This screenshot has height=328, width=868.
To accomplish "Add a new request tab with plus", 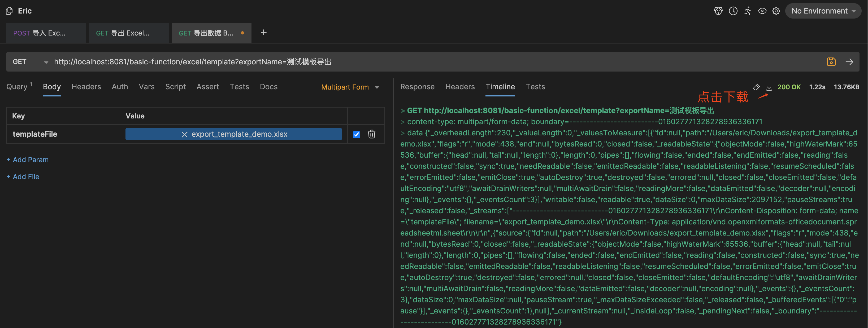I will [x=263, y=32].
